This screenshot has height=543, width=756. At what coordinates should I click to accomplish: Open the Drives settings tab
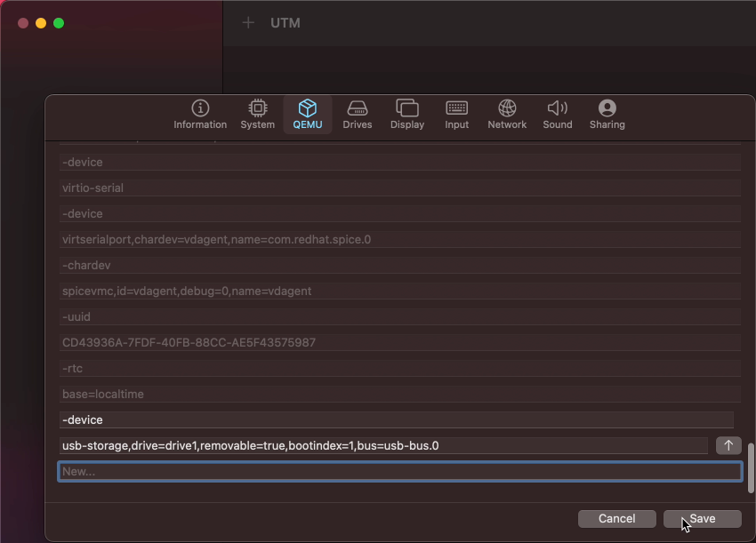pos(358,115)
